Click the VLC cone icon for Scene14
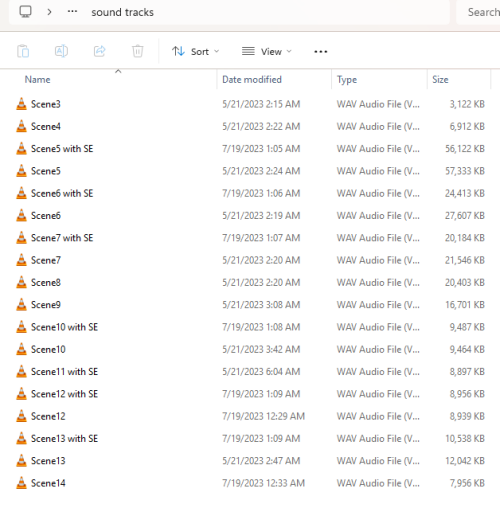This screenshot has height=508, width=500. click(x=21, y=483)
